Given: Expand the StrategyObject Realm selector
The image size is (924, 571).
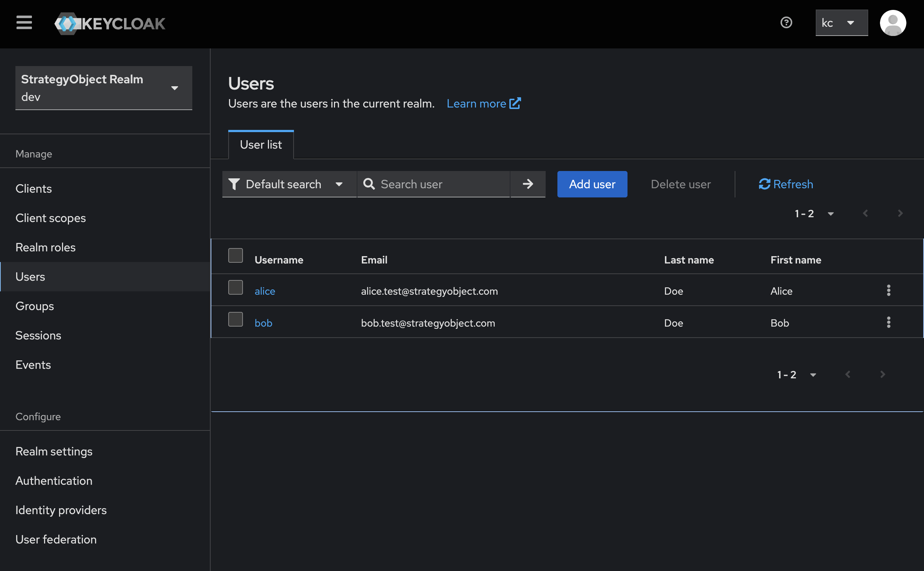Looking at the screenshot, I should coord(103,88).
